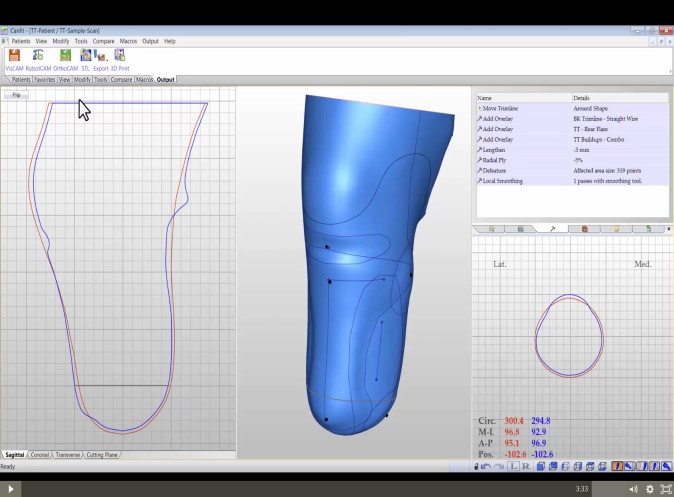Click the undo arrow in bottom toolbar
The height and width of the screenshot is (497, 674).
pyautogui.click(x=485, y=466)
